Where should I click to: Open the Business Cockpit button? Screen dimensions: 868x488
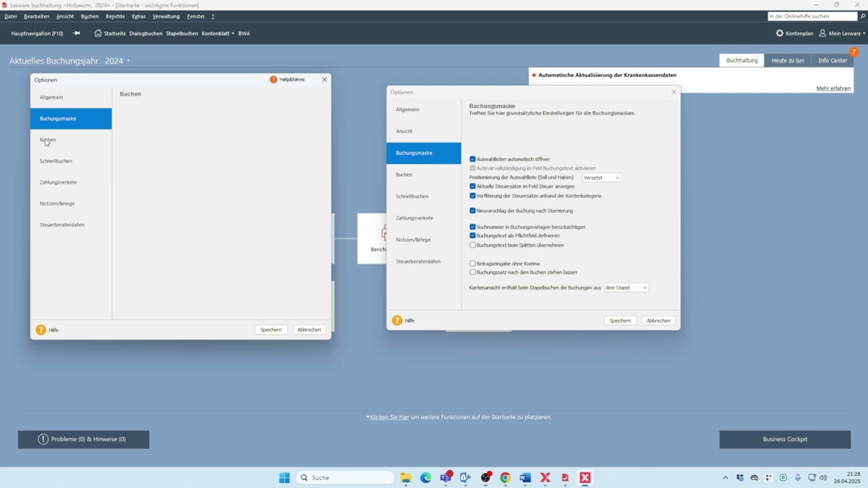pos(785,439)
